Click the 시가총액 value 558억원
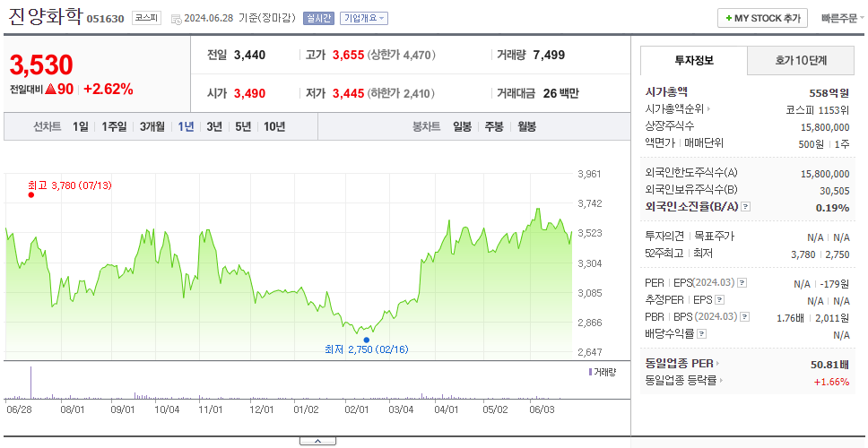 coord(829,93)
